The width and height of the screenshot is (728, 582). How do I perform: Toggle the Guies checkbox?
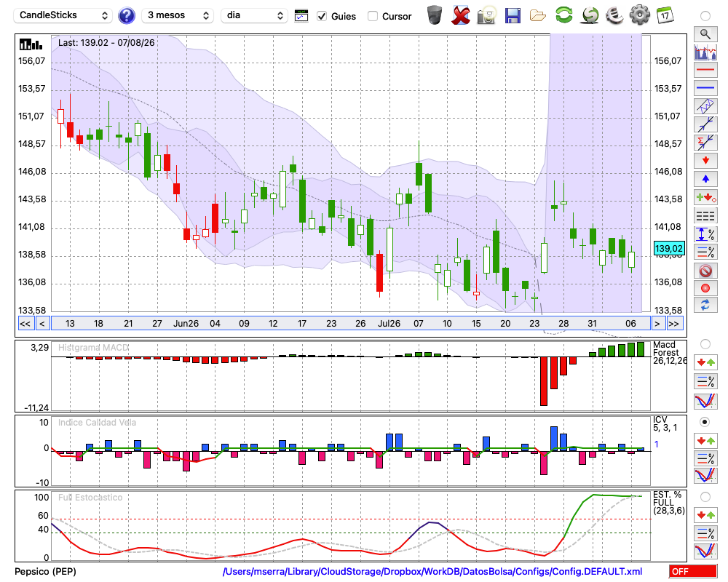(x=322, y=16)
